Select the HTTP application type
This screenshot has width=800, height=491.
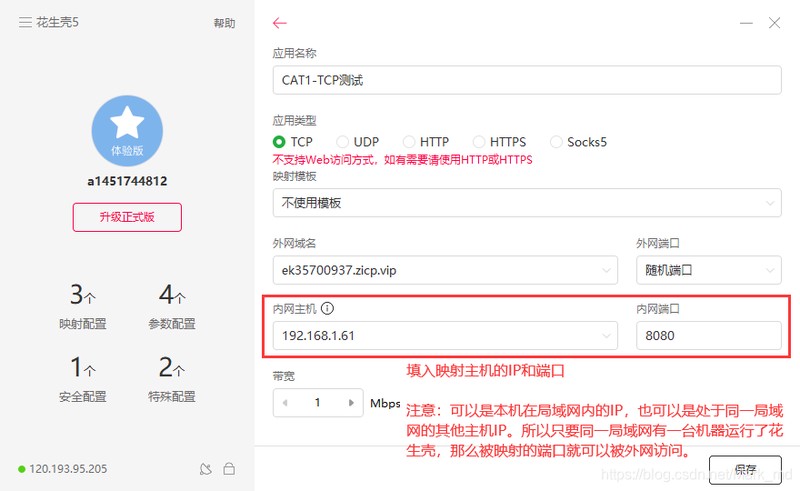[x=426, y=142]
